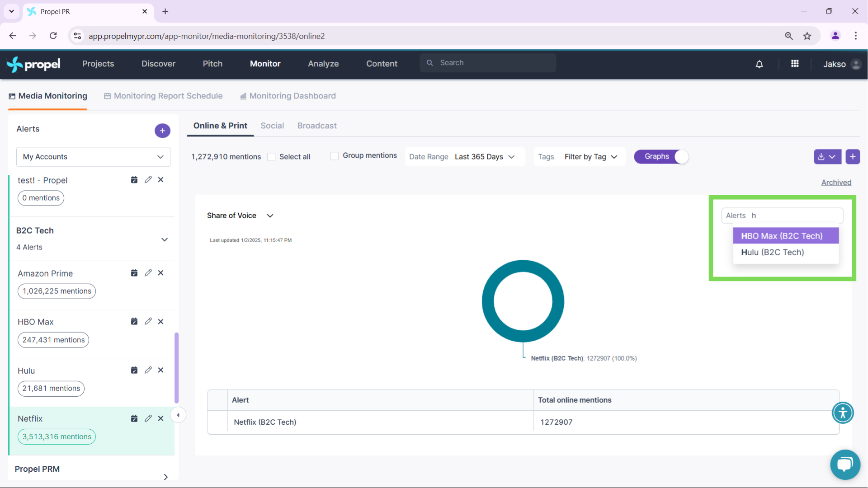868x488 pixels.
Task: Click the Alerts filter input field
Action: coord(782,216)
